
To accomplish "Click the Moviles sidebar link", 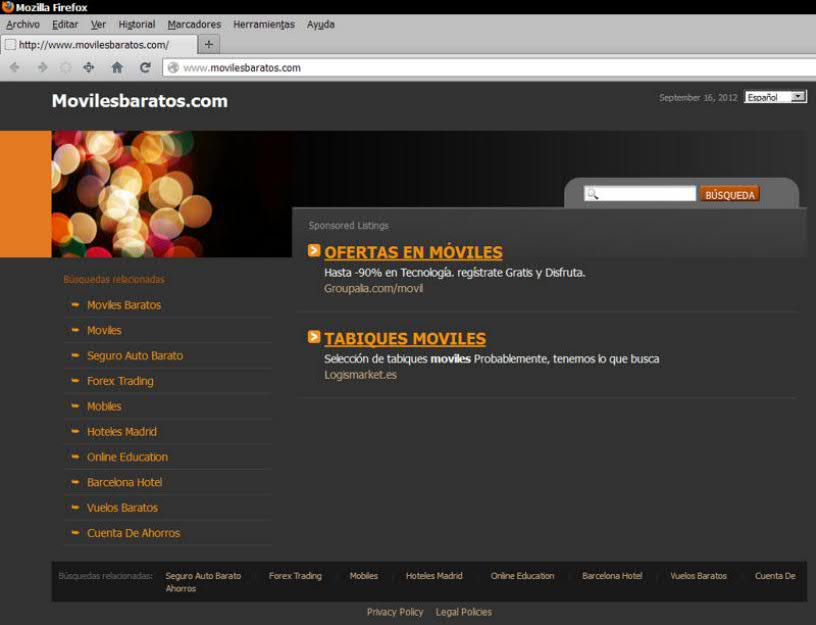I will coord(104,330).
